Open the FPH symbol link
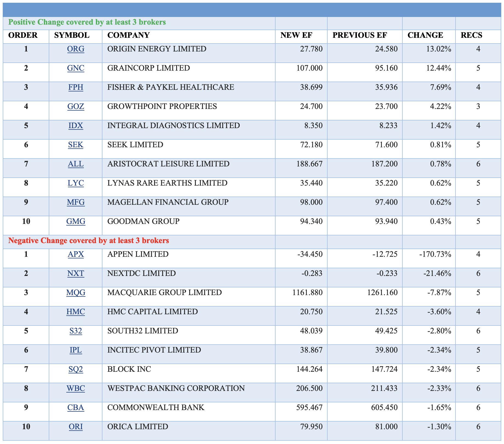504x444 pixels. click(x=76, y=87)
